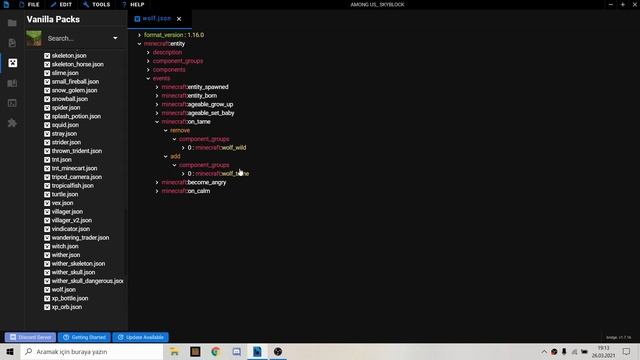This screenshot has width=640, height=360.
Task: Click the Discord Server button
Action: point(31,337)
